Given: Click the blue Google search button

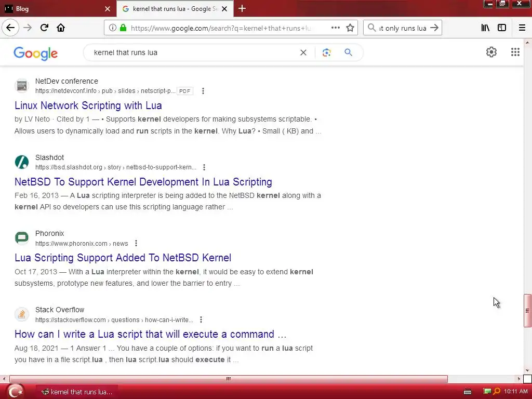Looking at the screenshot, I should tap(348, 52).
